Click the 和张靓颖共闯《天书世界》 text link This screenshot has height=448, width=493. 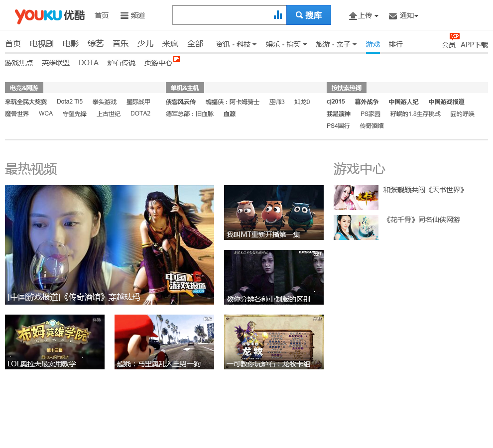(x=424, y=190)
